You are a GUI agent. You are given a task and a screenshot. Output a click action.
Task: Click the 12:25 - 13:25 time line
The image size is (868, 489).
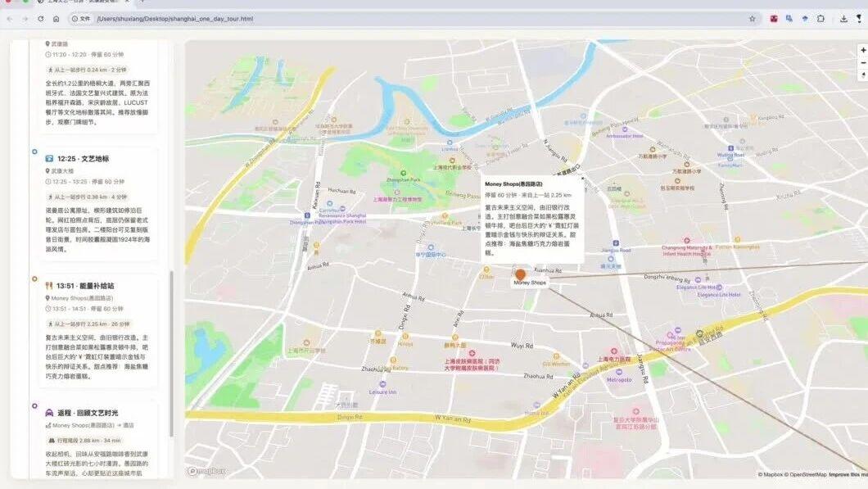coord(84,182)
